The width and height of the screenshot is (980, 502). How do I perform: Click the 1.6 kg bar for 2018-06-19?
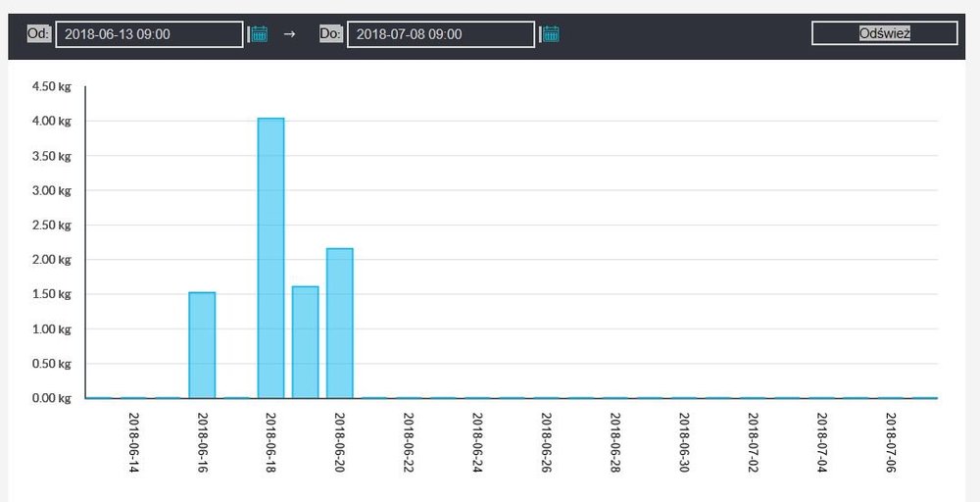(x=305, y=342)
